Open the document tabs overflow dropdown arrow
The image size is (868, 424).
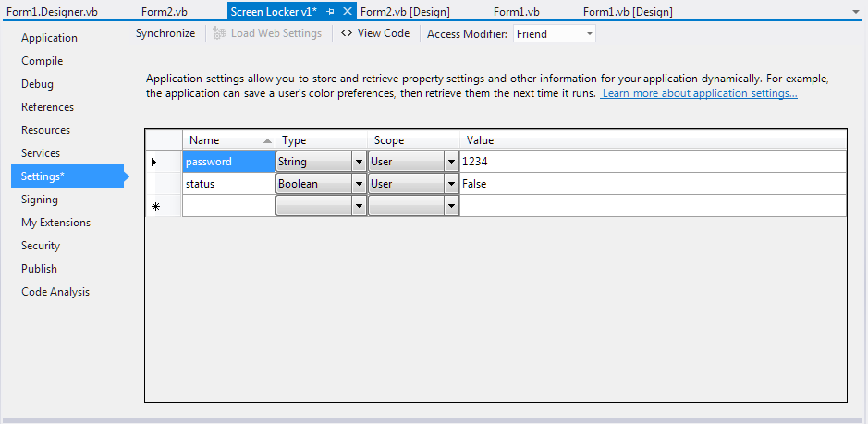857,12
